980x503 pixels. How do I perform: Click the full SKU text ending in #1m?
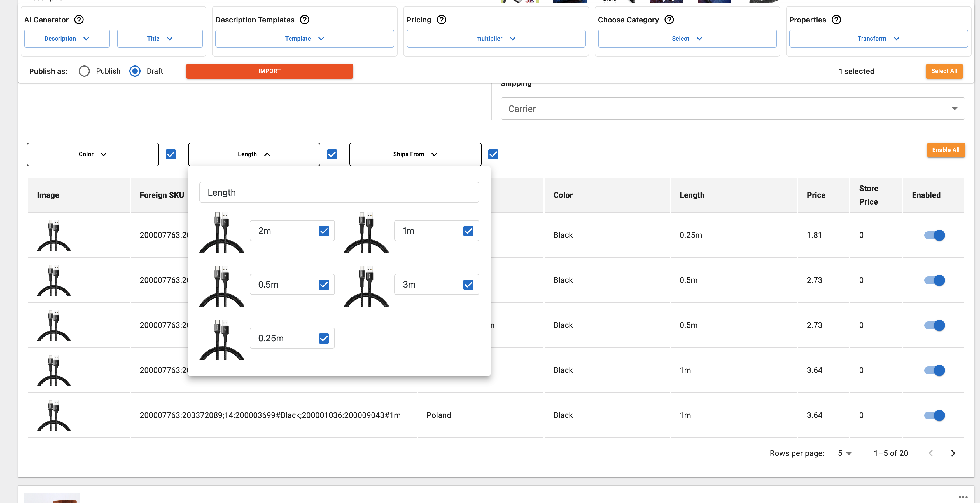pyautogui.click(x=270, y=415)
